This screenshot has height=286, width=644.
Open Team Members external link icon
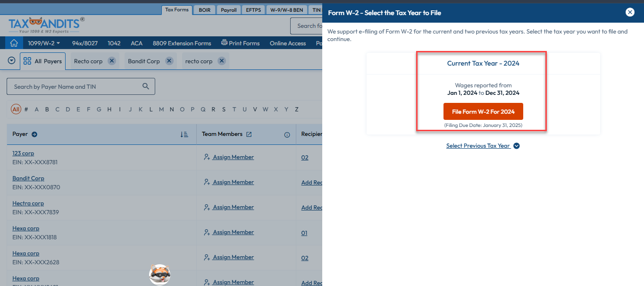(249, 134)
